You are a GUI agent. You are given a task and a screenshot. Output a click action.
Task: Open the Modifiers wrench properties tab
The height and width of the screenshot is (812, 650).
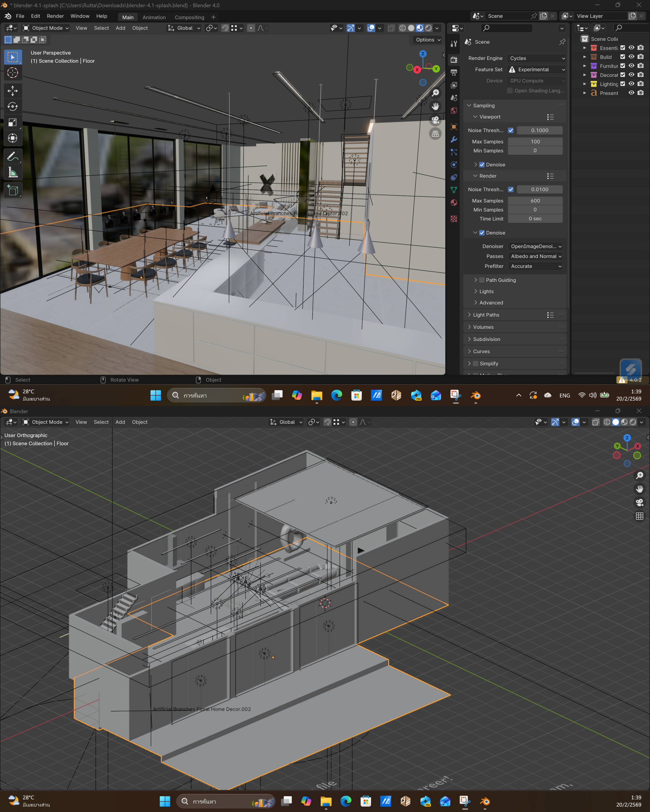454,139
